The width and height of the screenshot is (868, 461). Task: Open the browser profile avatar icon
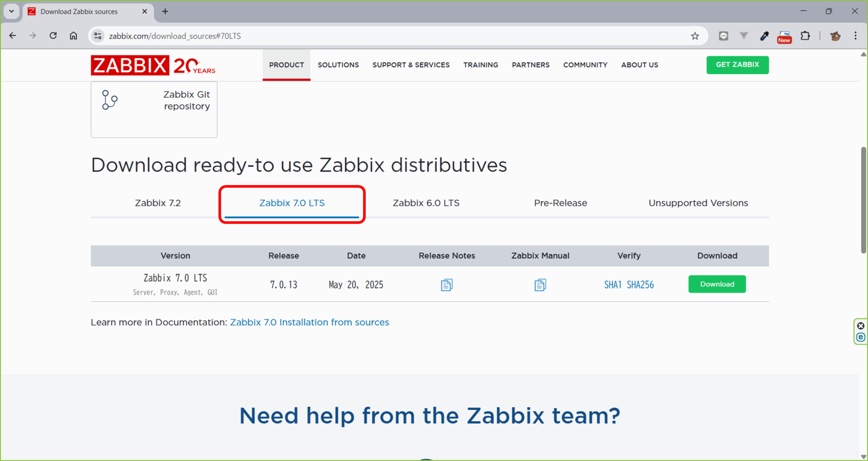click(835, 36)
